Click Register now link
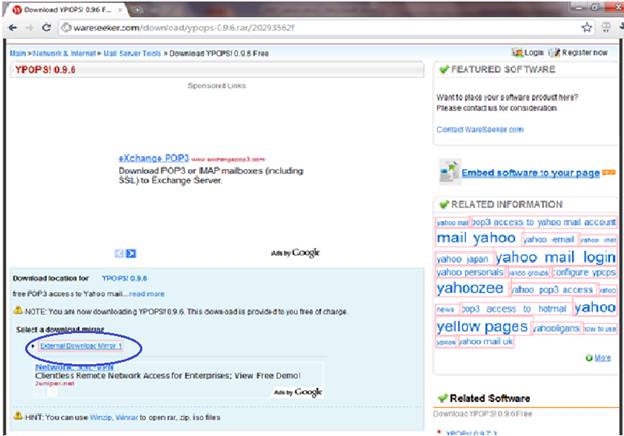 [x=585, y=53]
